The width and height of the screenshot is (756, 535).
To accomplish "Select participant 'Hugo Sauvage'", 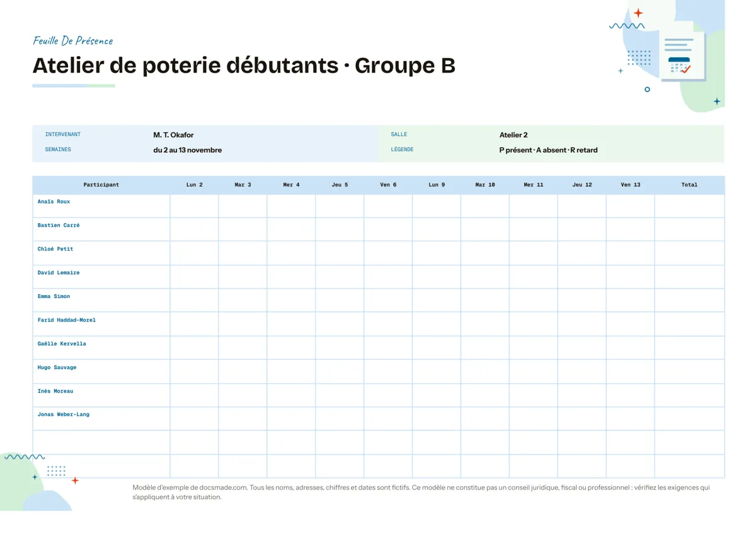I will (x=57, y=367).
